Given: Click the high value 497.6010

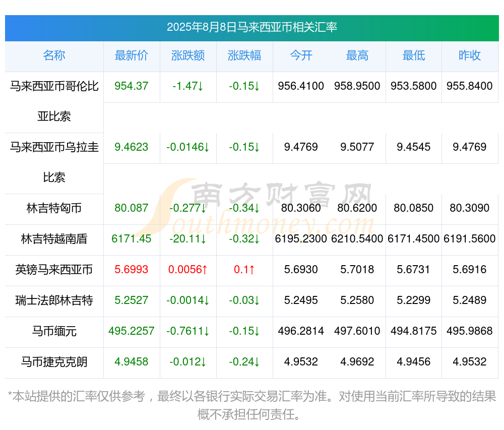Looking at the screenshot, I should [x=357, y=331].
